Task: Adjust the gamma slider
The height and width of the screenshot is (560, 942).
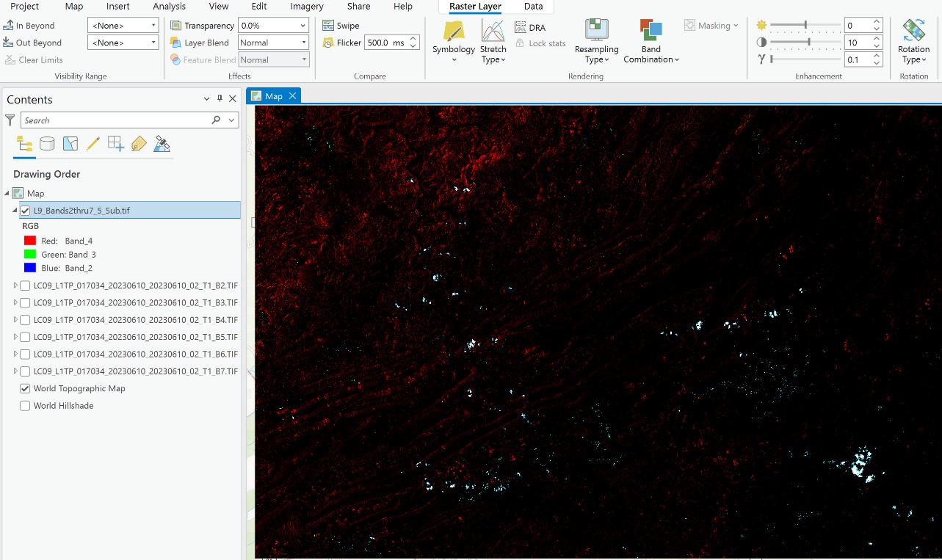Action: [805, 59]
